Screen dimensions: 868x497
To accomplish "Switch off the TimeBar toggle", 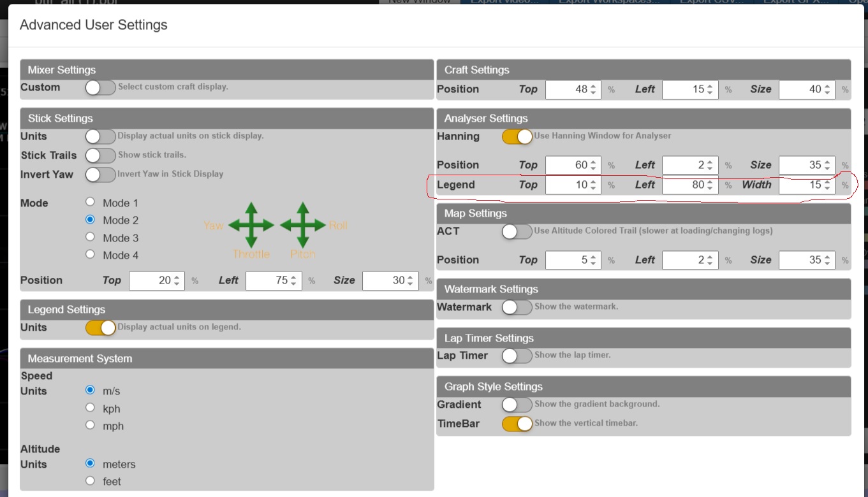I will [517, 424].
